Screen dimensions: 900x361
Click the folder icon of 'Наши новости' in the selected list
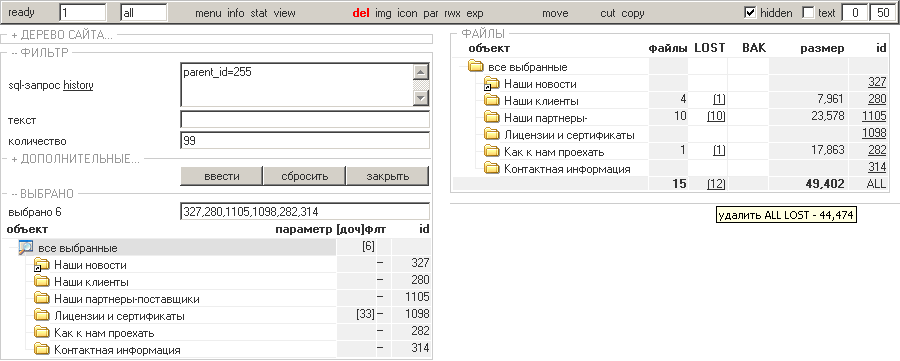click(41, 265)
